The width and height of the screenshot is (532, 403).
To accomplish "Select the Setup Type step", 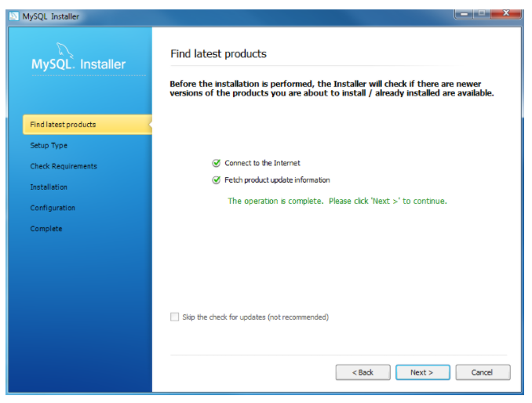I will [49, 145].
